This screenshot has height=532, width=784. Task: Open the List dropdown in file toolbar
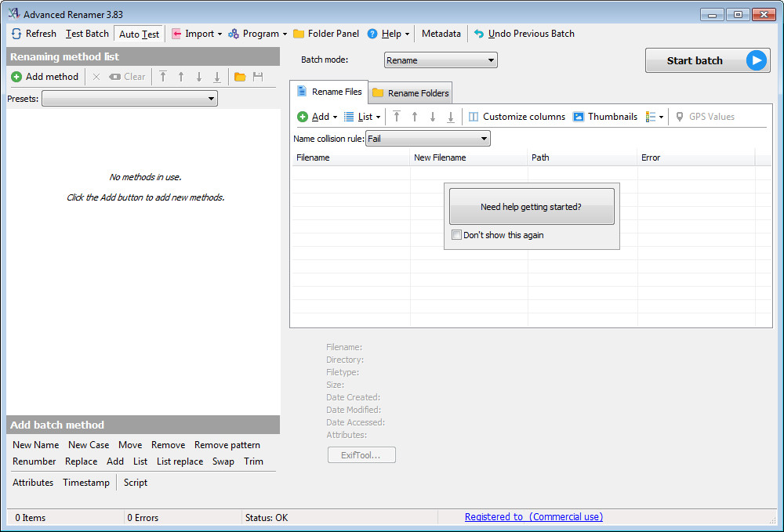(x=362, y=117)
